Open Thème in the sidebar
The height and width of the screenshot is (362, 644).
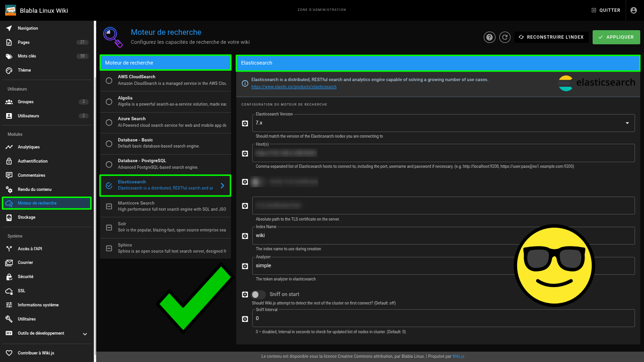(x=47, y=70)
